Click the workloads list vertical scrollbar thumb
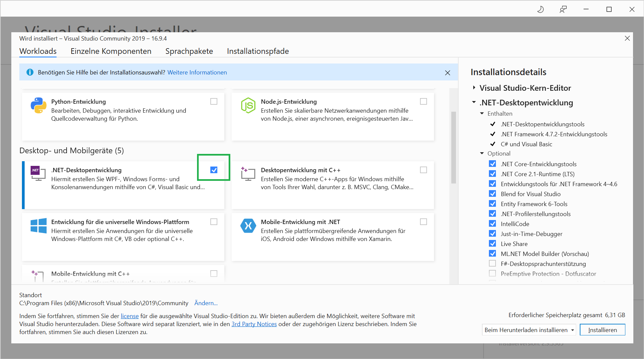Screen dimensions: 644x359 [x=453, y=148]
